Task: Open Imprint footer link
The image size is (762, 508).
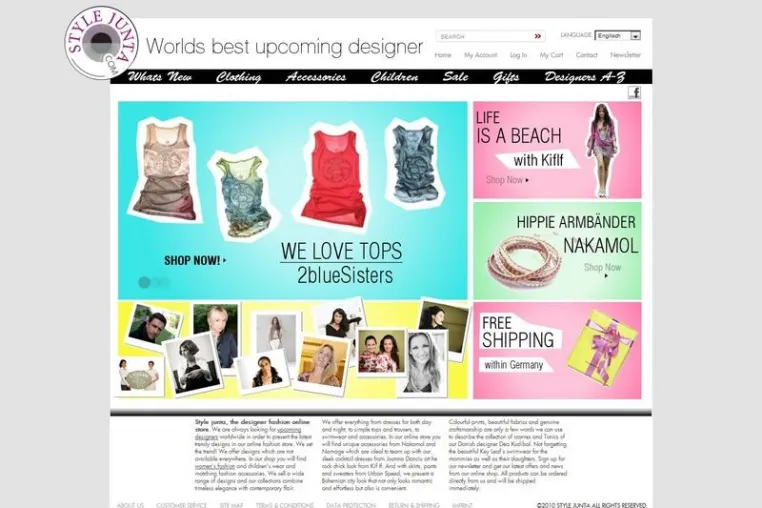Action: click(462, 505)
